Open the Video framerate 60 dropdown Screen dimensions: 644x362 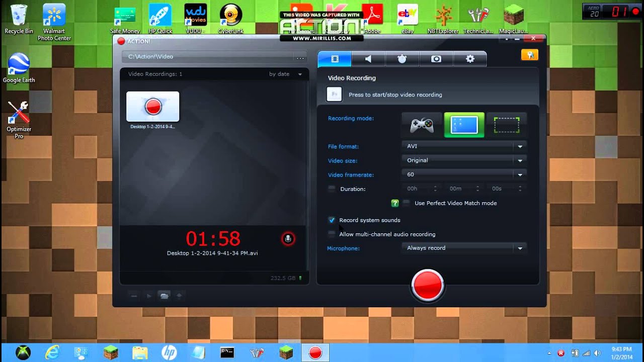pos(464,174)
